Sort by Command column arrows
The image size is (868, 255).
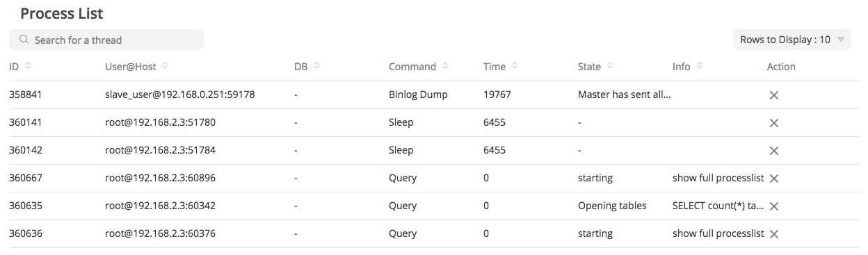pos(445,67)
